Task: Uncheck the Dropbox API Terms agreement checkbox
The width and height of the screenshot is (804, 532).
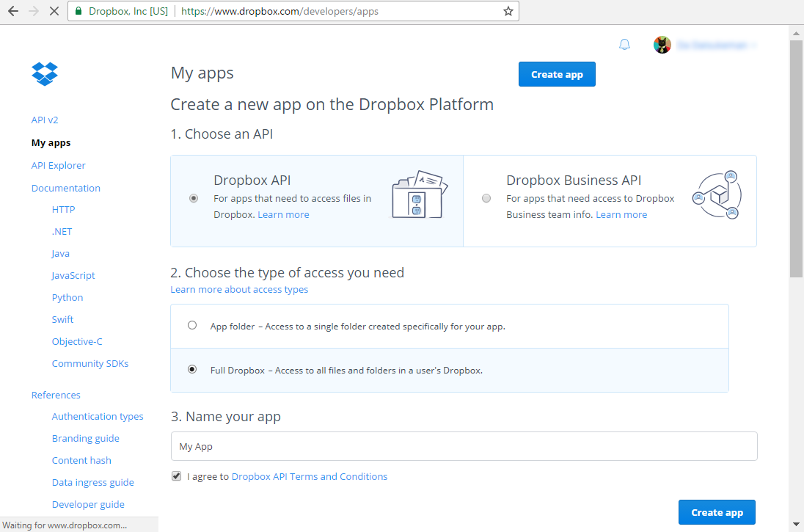Action: (x=176, y=475)
